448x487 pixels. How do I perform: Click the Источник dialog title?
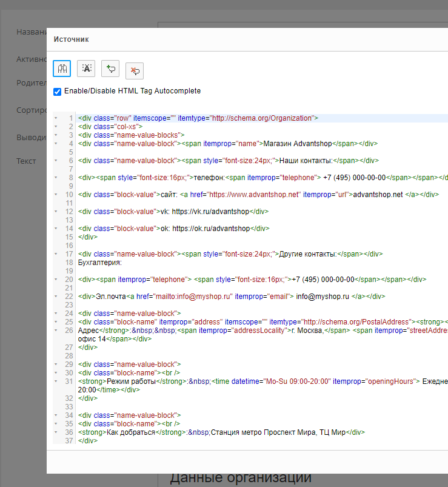click(72, 39)
